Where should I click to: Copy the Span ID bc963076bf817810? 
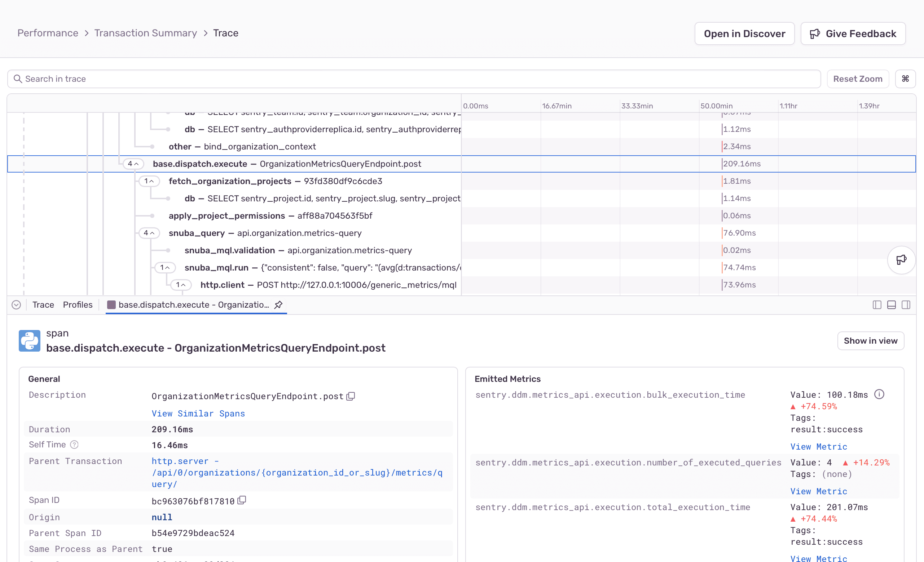242,500
